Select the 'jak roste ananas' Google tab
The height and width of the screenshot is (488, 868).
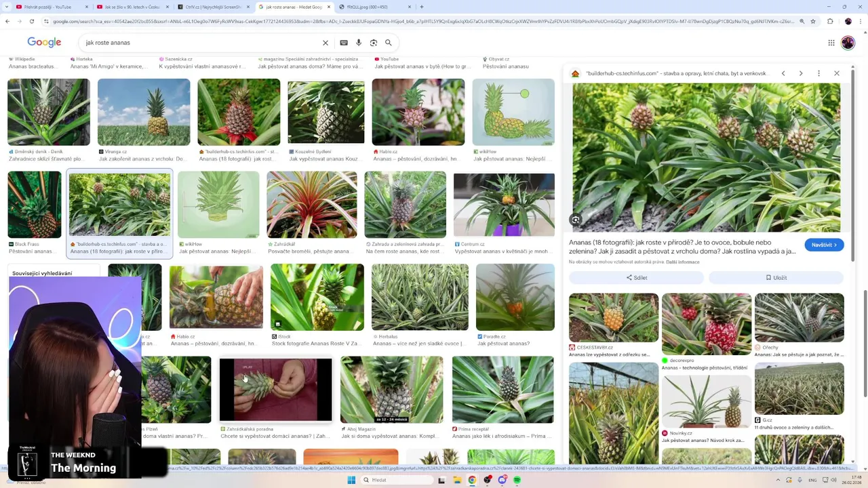[293, 7]
